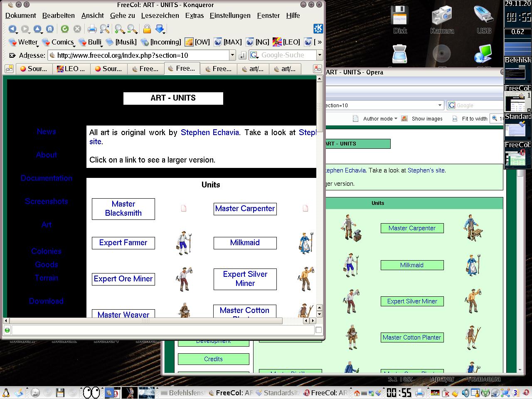Toggle the checkbox in Konqueror status bar

pos(319,330)
